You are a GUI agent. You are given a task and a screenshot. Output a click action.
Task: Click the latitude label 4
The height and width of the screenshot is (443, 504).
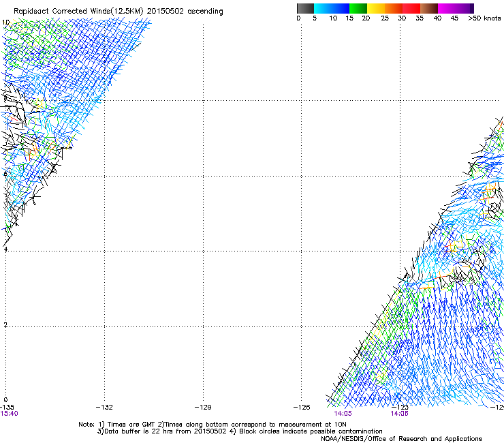(x=5, y=249)
